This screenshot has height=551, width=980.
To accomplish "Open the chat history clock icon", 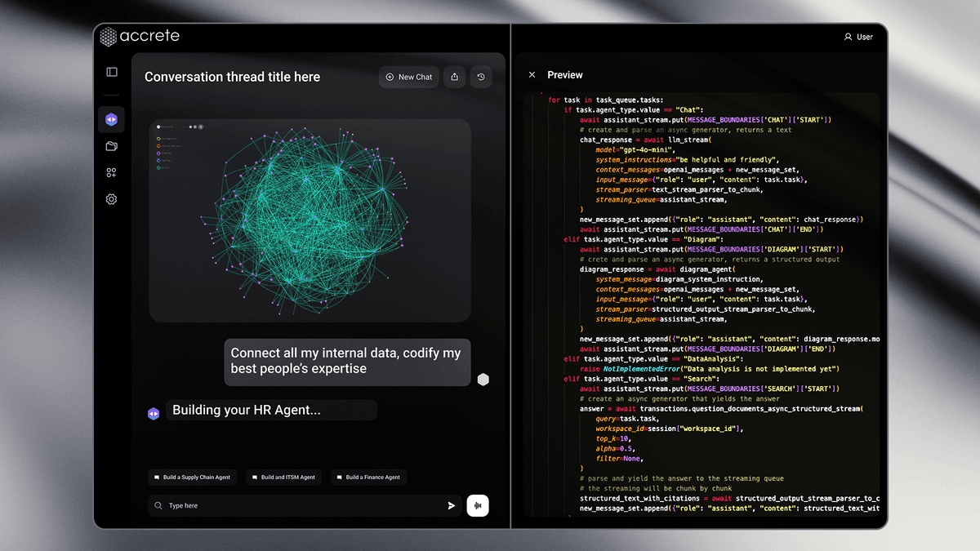I will [x=481, y=77].
